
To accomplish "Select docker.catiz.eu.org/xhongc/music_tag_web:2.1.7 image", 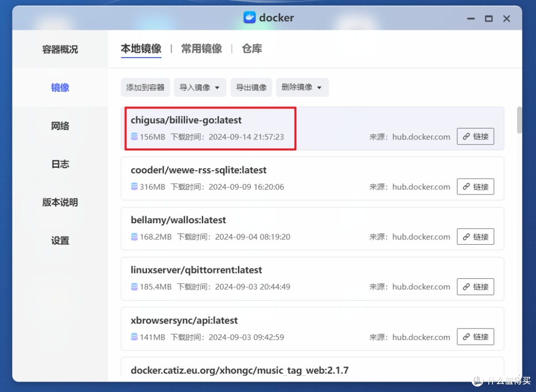I will (x=240, y=371).
